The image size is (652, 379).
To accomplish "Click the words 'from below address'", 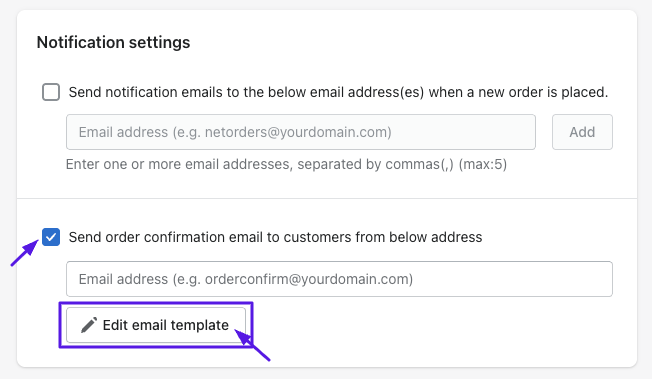I will click(418, 237).
